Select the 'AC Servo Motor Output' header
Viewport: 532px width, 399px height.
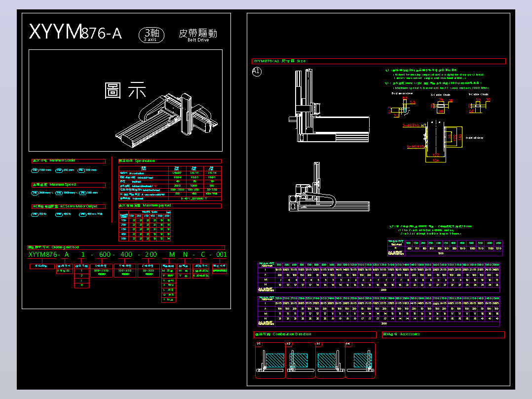(x=69, y=206)
